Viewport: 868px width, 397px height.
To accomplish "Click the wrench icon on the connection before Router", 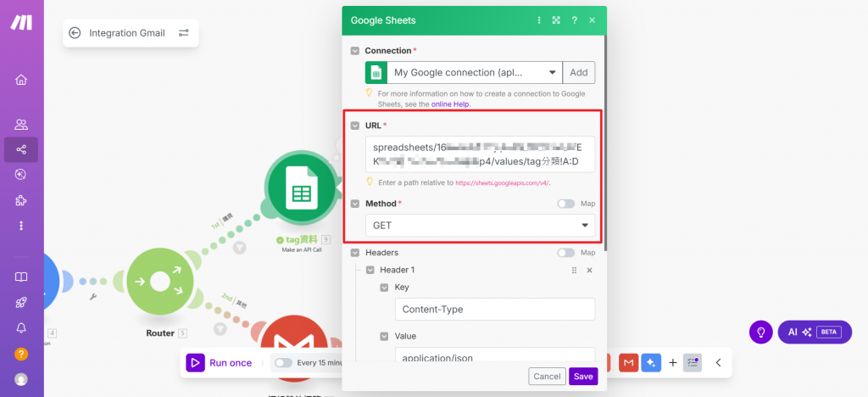I will 93,298.
